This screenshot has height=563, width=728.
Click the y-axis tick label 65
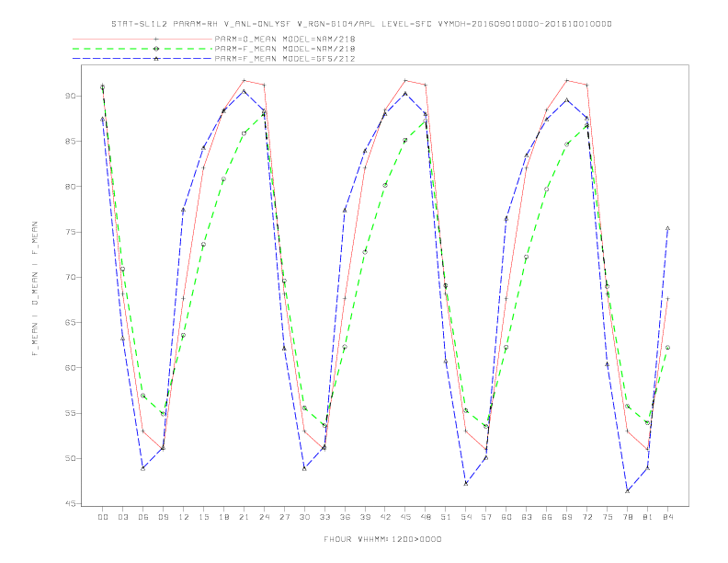71,322
